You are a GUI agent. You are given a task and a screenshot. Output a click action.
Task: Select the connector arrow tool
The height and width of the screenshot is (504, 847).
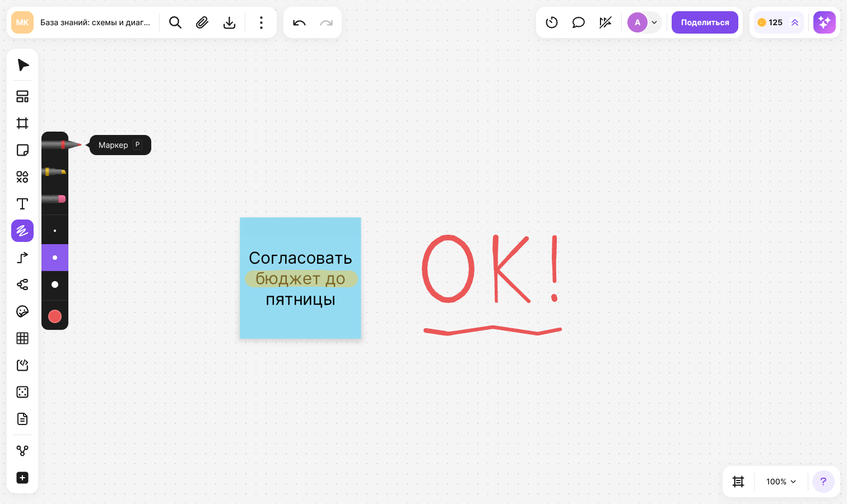tap(22, 258)
